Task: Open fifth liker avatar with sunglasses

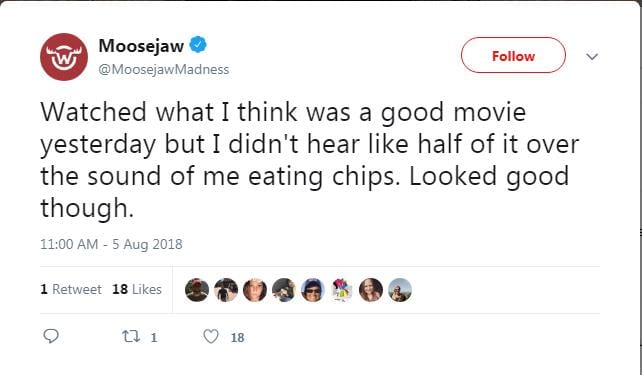Action: tap(313, 290)
